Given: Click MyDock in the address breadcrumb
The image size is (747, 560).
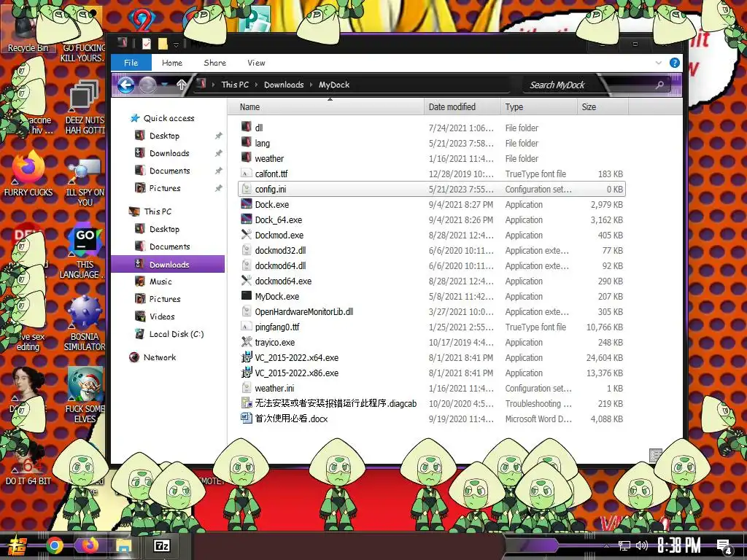Looking at the screenshot, I should [x=334, y=85].
